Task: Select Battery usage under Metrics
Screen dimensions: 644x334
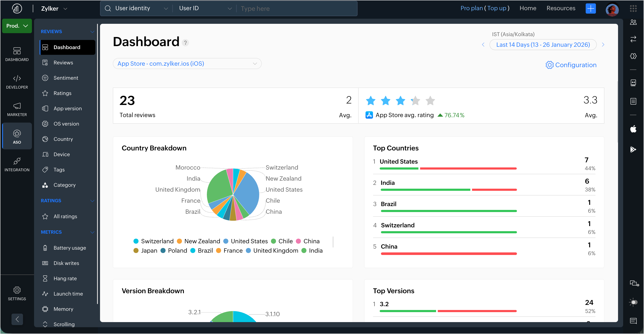Action: [70, 248]
